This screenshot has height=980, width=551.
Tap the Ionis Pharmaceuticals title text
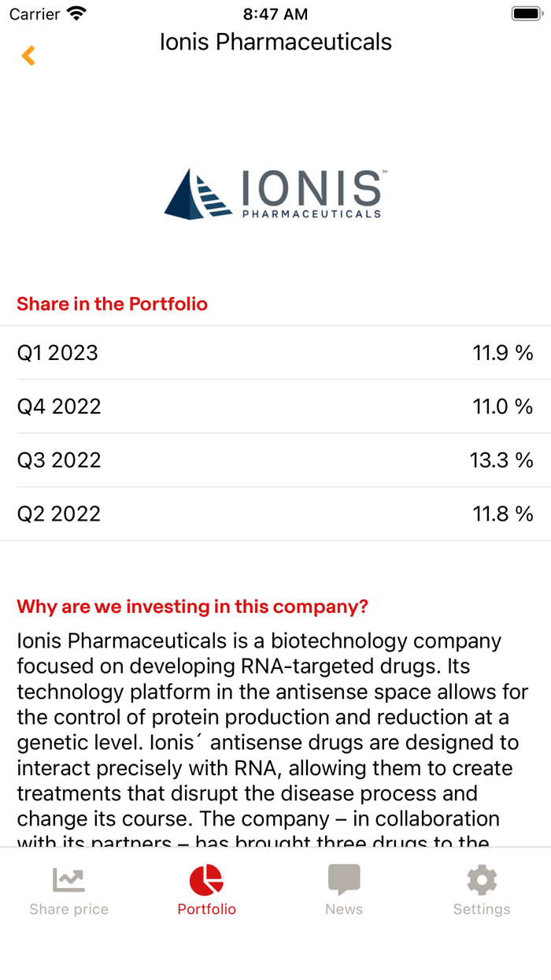(x=275, y=42)
